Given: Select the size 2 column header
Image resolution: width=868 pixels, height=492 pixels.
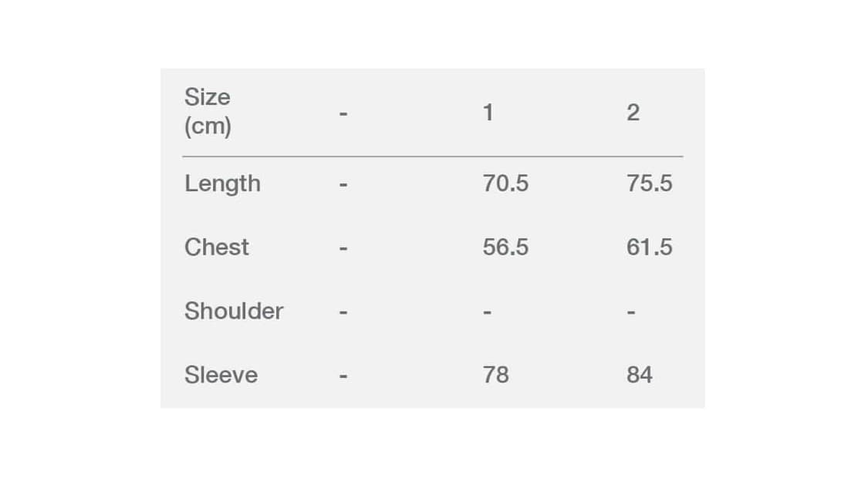Looking at the screenshot, I should (633, 113).
